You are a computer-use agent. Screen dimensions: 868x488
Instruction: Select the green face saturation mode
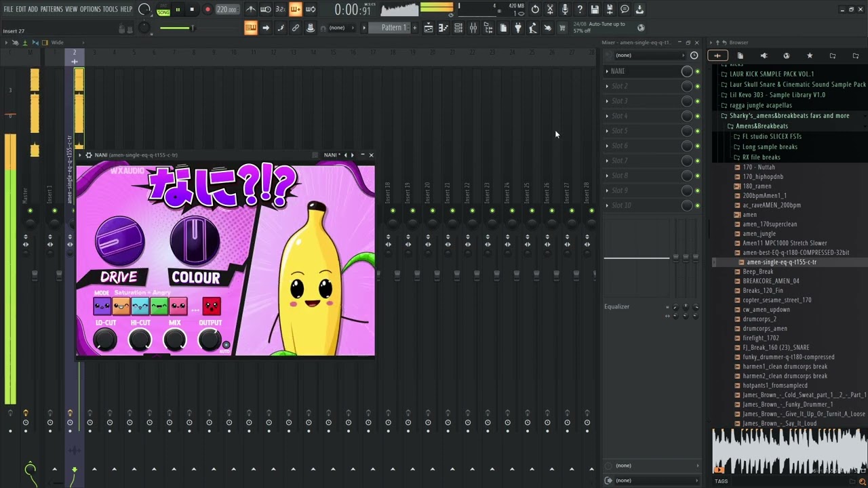(159, 306)
